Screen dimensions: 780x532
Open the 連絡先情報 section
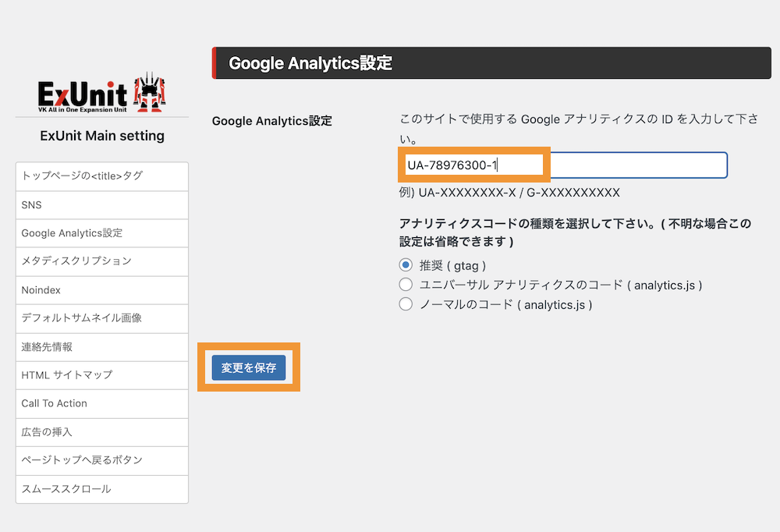102,347
